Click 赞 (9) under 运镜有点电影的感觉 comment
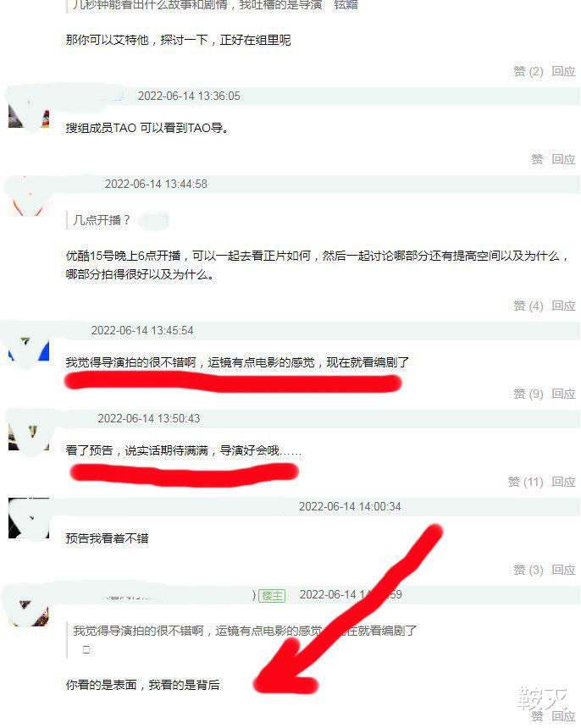Screen dimensions: 581x728 pos(528,394)
